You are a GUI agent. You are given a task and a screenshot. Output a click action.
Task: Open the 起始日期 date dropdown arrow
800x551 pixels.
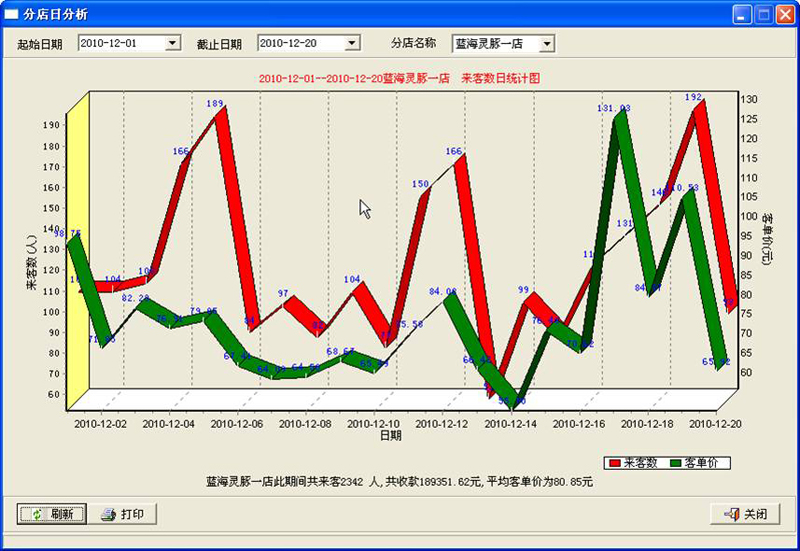click(x=173, y=43)
